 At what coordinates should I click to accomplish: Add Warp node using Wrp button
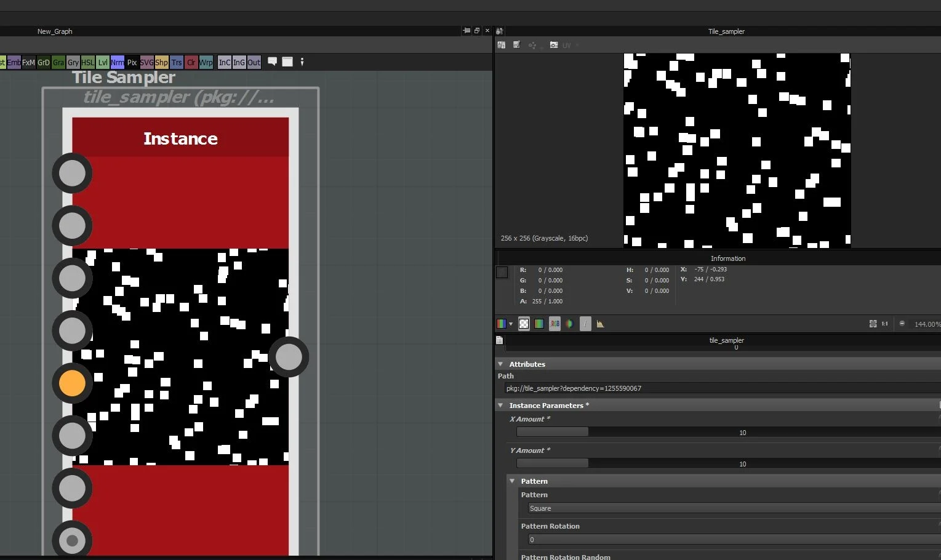[206, 62]
